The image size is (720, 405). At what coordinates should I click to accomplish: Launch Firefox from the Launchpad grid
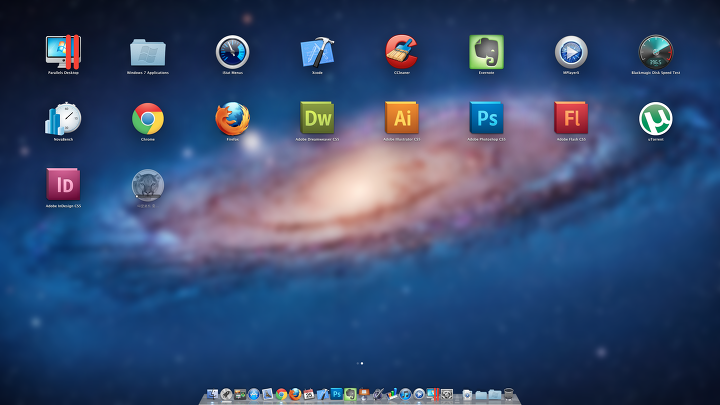tap(232, 118)
